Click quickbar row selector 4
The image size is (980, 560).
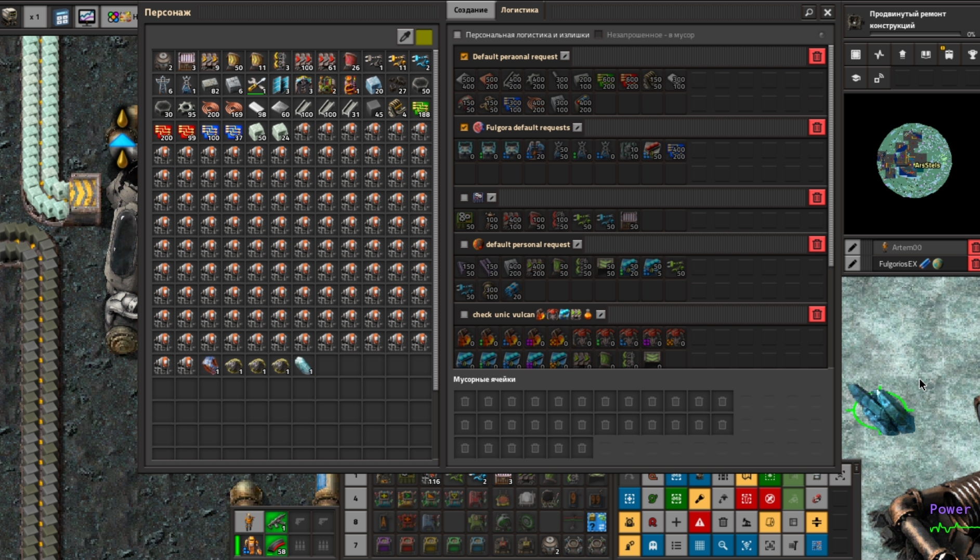356,499
